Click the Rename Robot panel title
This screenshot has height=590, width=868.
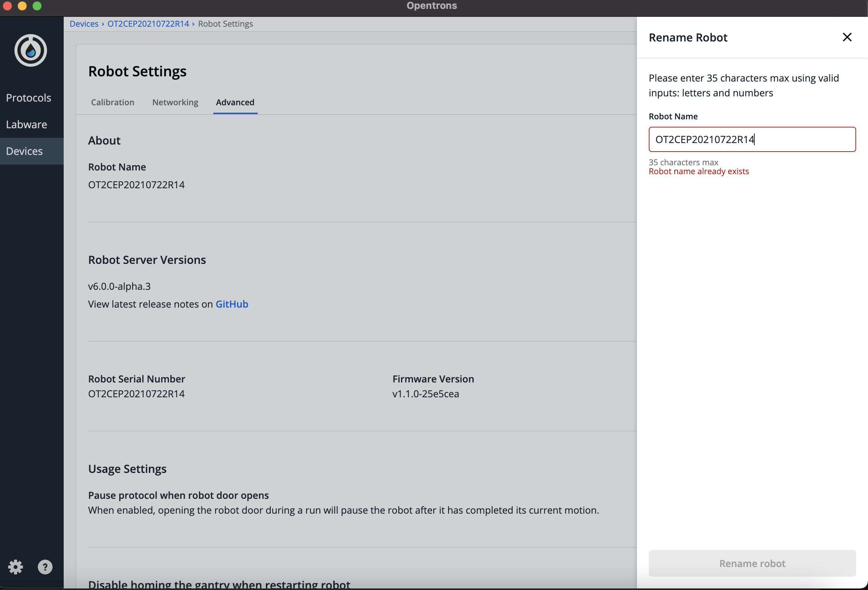coord(688,37)
